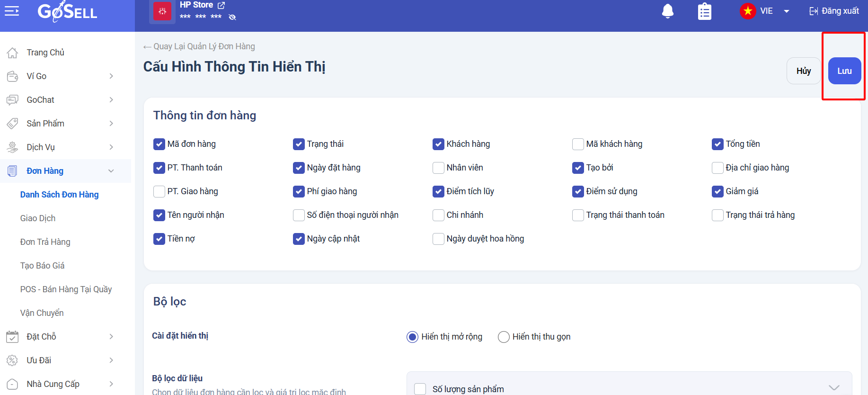Image resolution: width=868 pixels, height=395 pixels.
Task: Expand the Sản Phẩm submenu chevron
Action: (x=111, y=124)
